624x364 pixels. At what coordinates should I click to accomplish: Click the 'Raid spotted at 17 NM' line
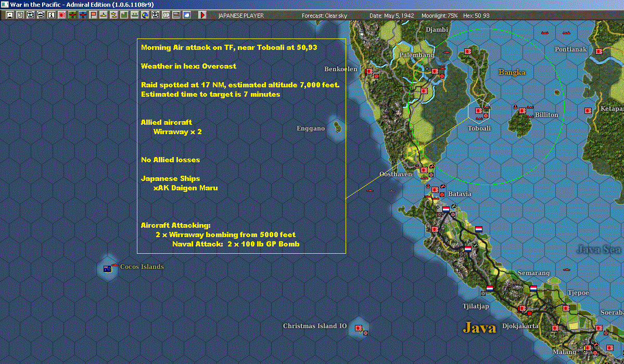click(240, 85)
